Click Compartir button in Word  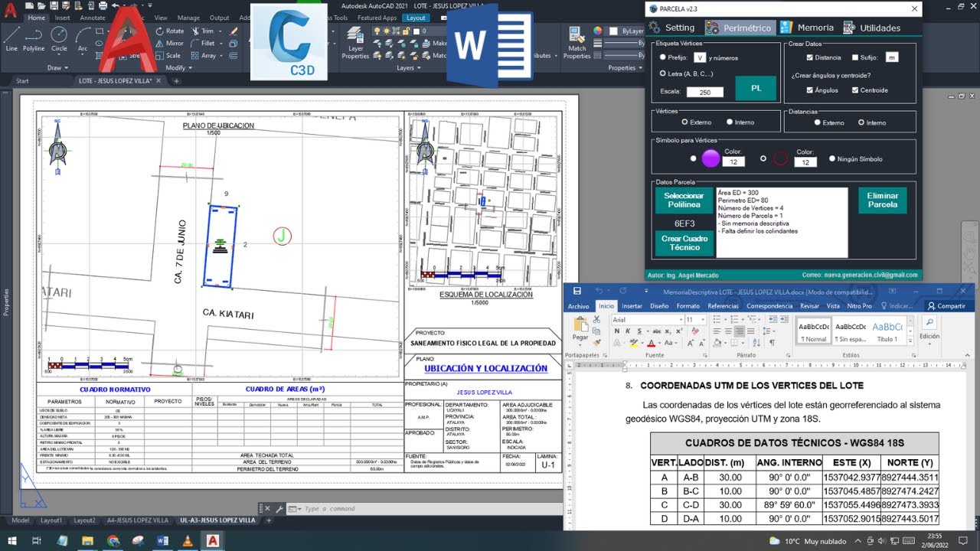coord(945,306)
